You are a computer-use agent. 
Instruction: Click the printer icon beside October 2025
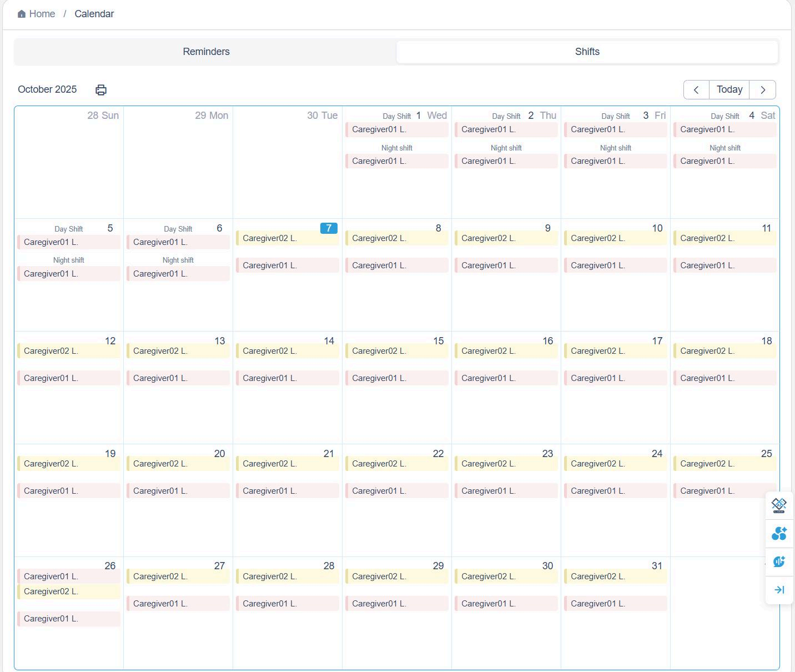click(101, 90)
